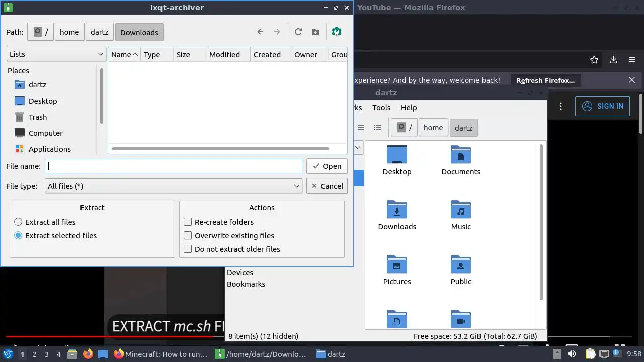Open Pictures folder in dartz file manager
Screen dimensions: 644x362
tap(397, 270)
